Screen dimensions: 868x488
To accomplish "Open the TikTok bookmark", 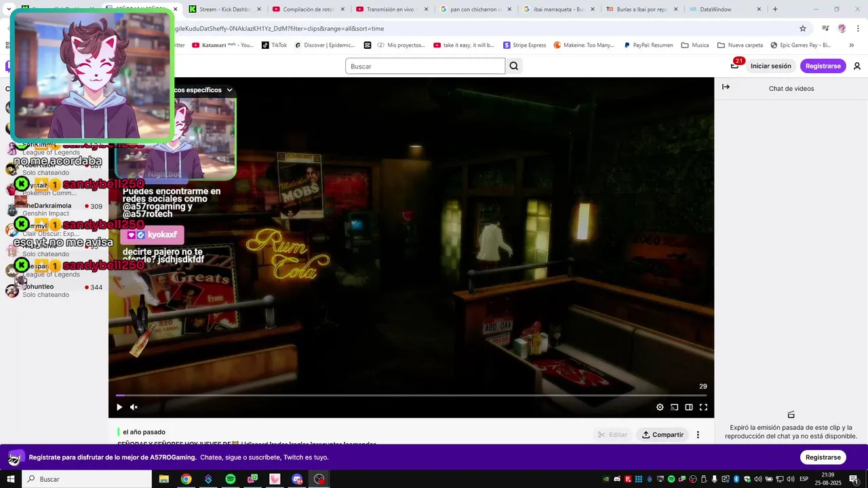I will (275, 45).
